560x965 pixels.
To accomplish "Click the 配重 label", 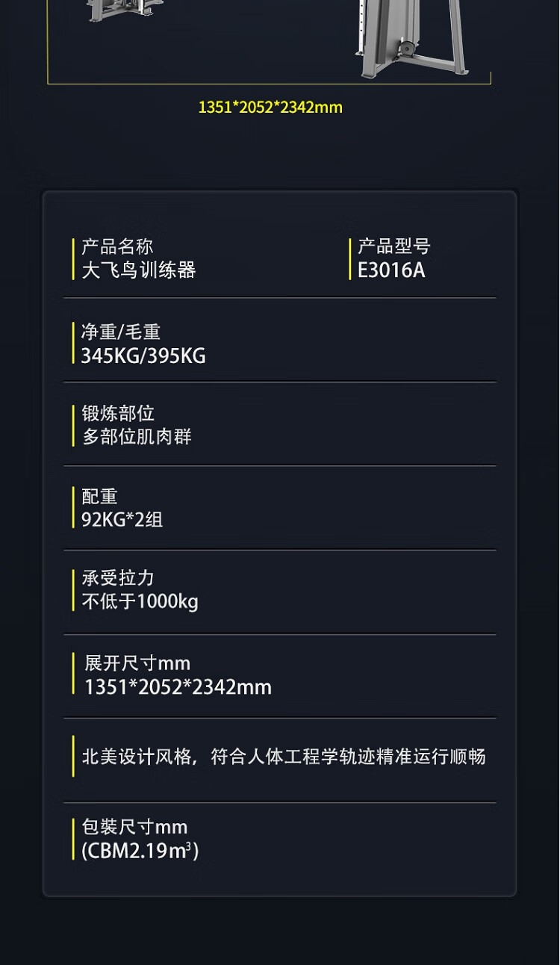I will coord(99,497).
